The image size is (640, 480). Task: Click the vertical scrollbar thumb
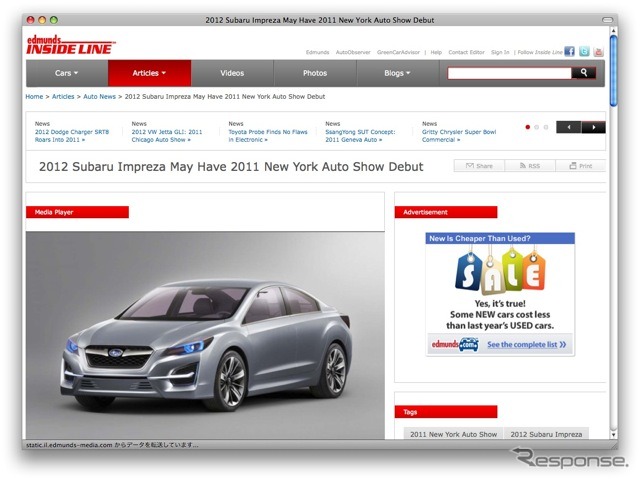[613, 71]
